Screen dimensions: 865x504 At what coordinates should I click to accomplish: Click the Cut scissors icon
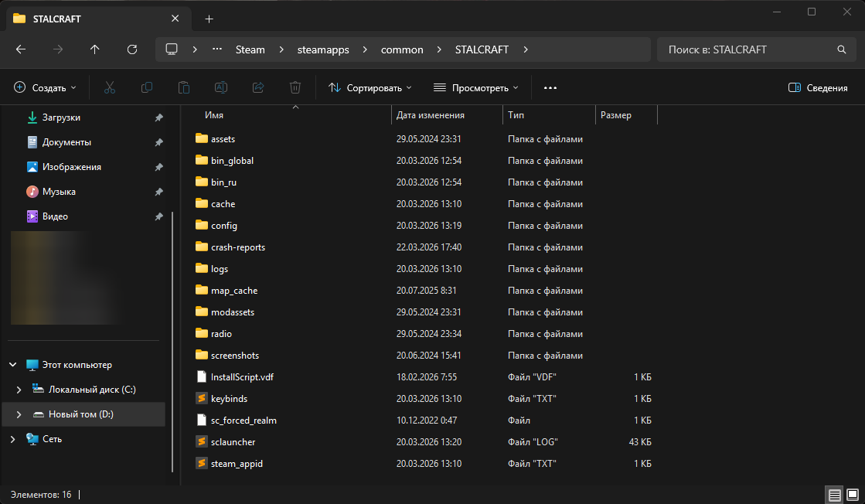click(x=109, y=88)
